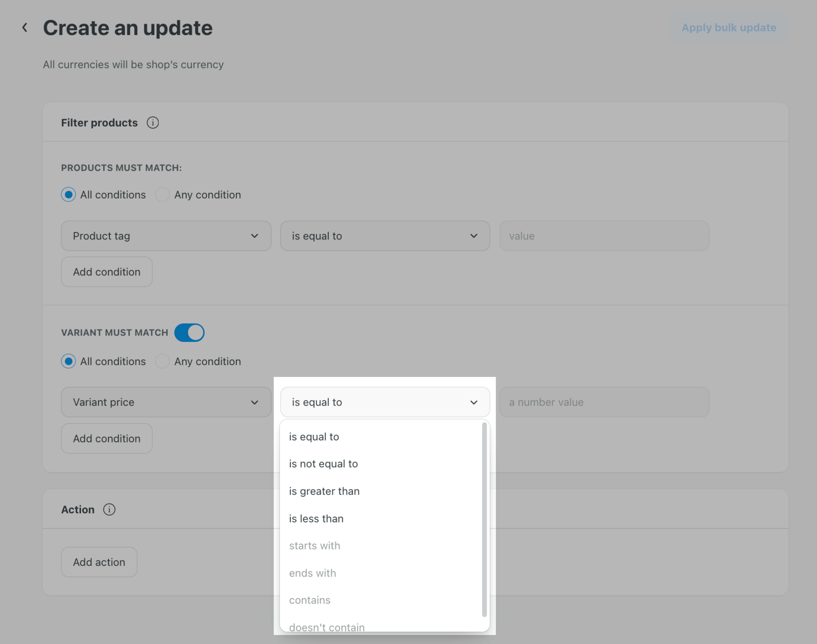Image resolution: width=817 pixels, height=644 pixels.
Task: Select Any condition under Products must match
Action: tap(162, 195)
